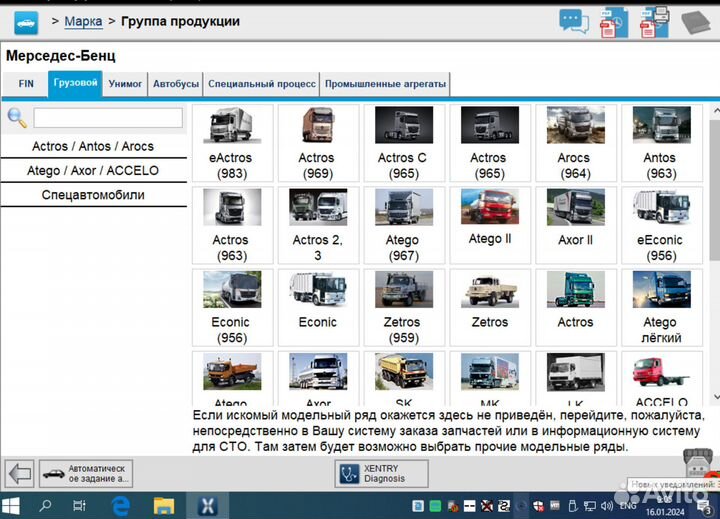This screenshot has height=519, width=720.
Task: Open the taskbar clock showing 16.01.2024
Action: click(665, 506)
